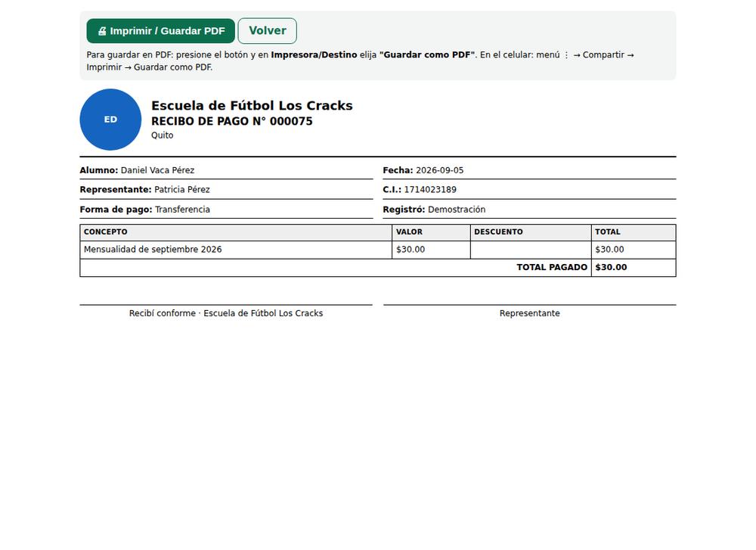This screenshot has width=756, height=550.
Task: Click the TOTAL column header
Action: (634, 232)
